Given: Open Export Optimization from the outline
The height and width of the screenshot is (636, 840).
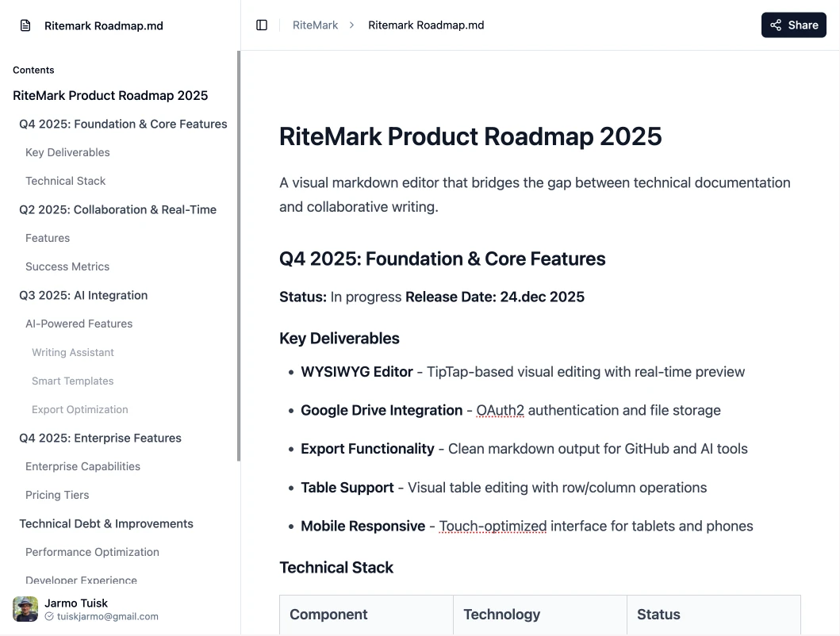Looking at the screenshot, I should coord(79,409).
